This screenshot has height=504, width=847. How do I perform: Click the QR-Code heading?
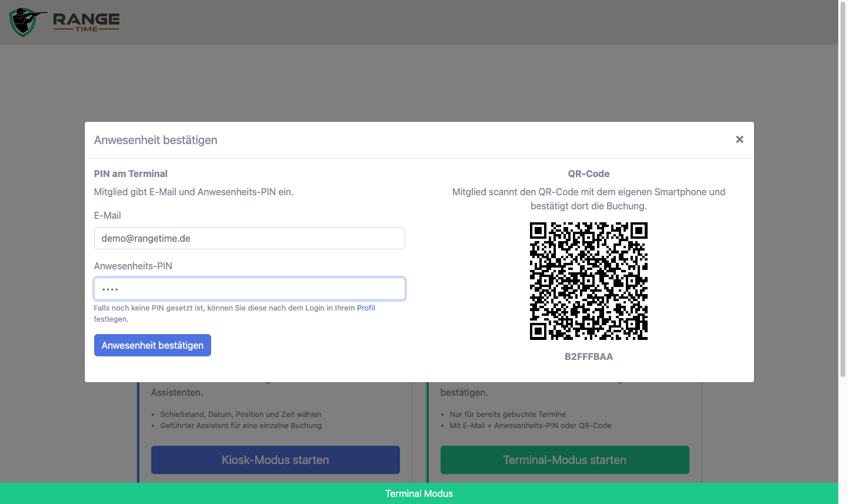[x=589, y=173]
